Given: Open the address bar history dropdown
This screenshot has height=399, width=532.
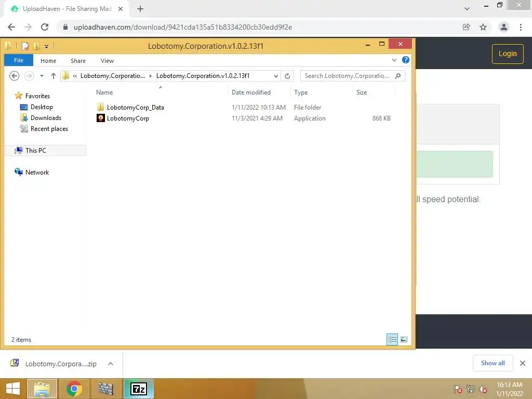Looking at the screenshot, I should click(276, 76).
